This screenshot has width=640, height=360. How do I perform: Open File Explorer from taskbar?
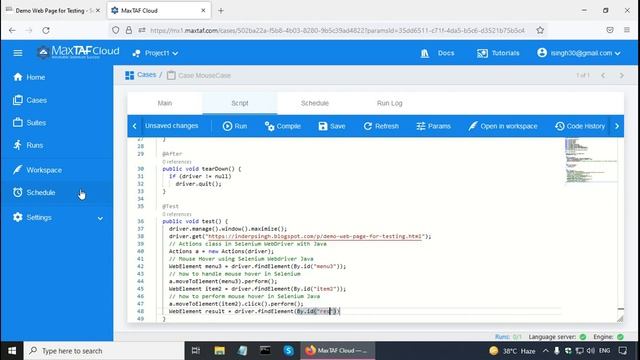click(x=219, y=351)
